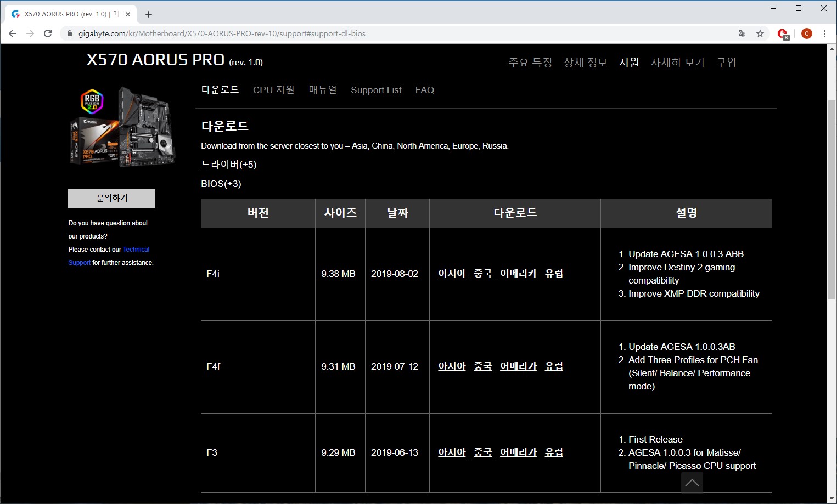Open 주요 특징 navigation item
Image resolution: width=837 pixels, height=504 pixels.
(x=530, y=63)
